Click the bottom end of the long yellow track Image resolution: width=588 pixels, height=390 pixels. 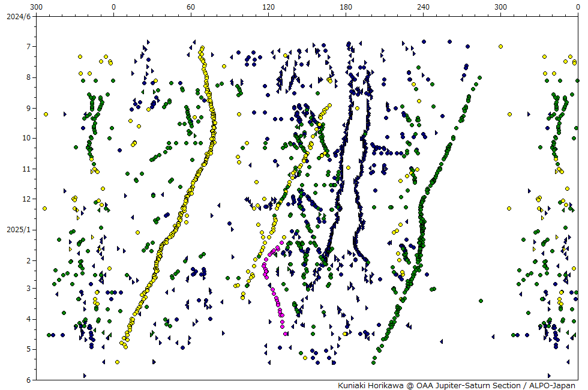125,347
